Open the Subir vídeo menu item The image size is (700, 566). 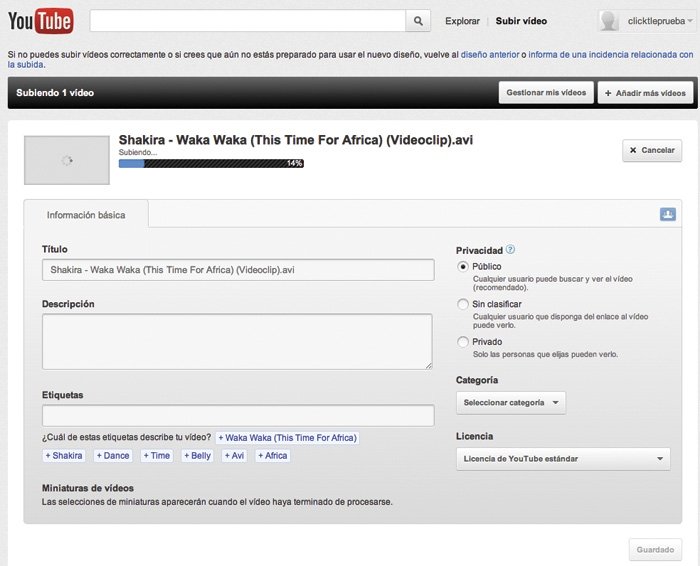521,21
